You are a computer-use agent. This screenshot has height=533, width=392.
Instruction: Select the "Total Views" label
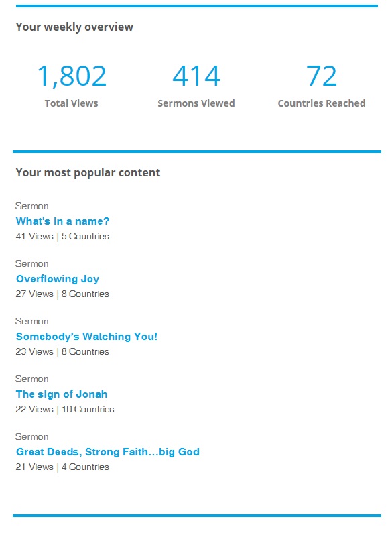tap(71, 103)
